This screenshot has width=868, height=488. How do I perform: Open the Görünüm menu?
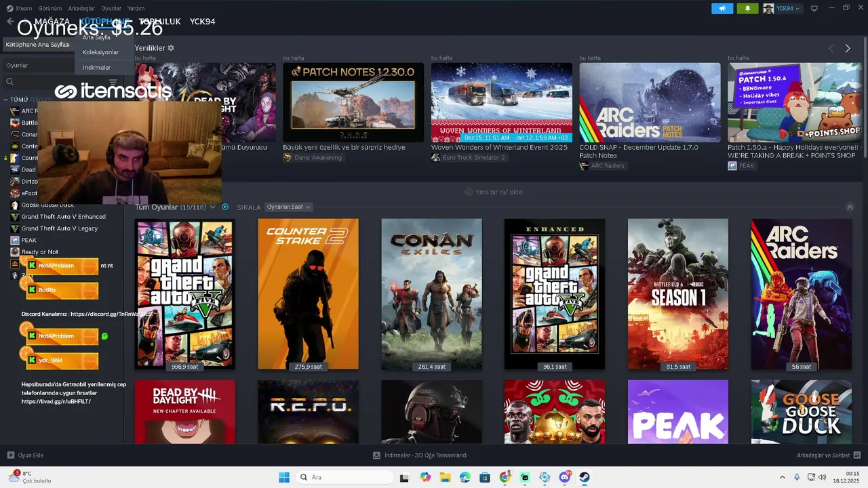point(50,9)
